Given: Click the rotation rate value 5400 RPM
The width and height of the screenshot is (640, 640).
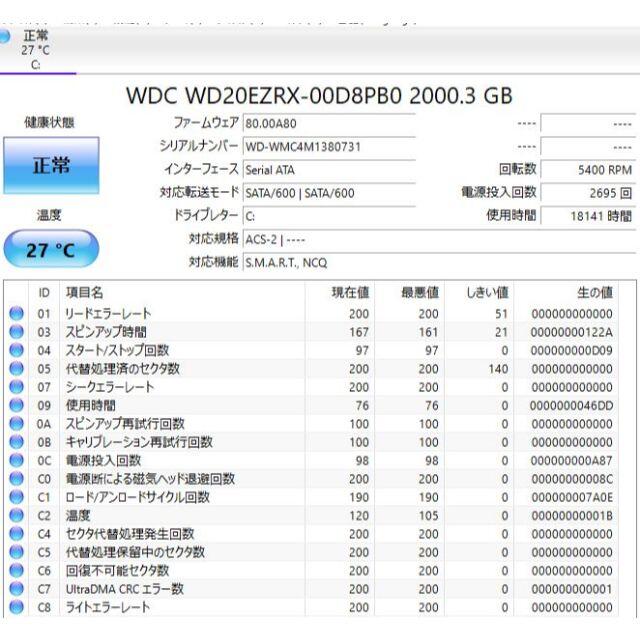Looking at the screenshot, I should pyautogui.click(x=588, y=170).
